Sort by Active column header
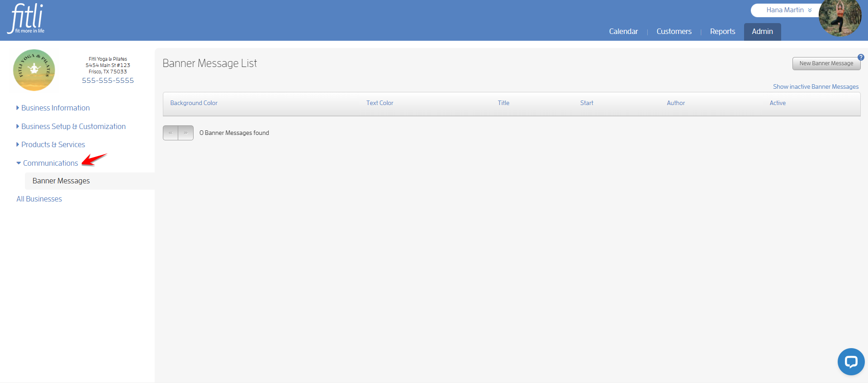 [x=778, y=103]
